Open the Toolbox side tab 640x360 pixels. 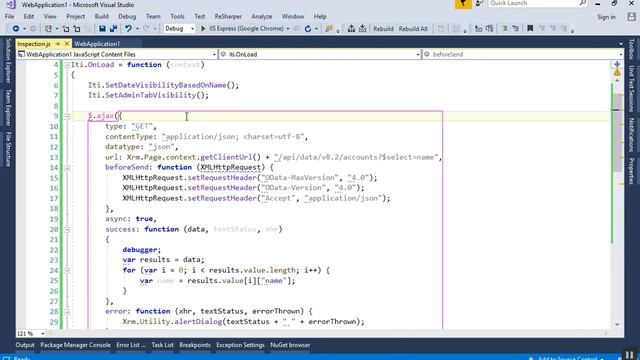631,49
